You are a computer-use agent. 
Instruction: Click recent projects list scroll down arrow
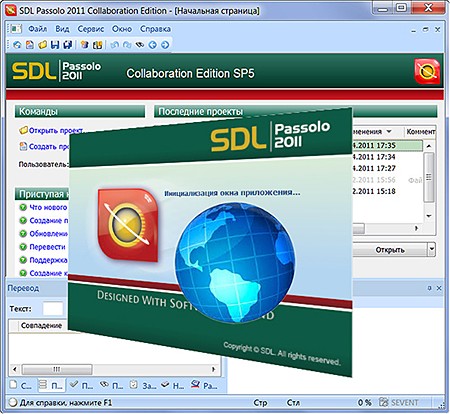429,216
